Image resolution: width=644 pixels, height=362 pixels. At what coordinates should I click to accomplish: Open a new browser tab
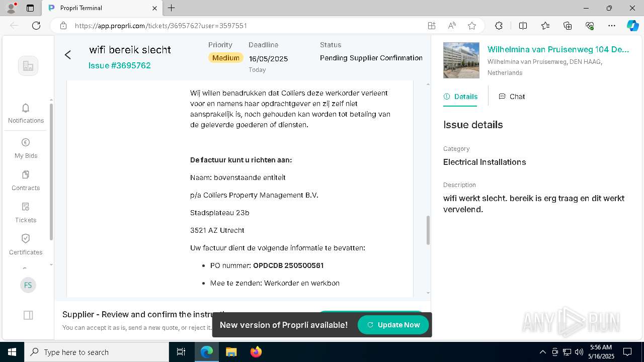172,8
